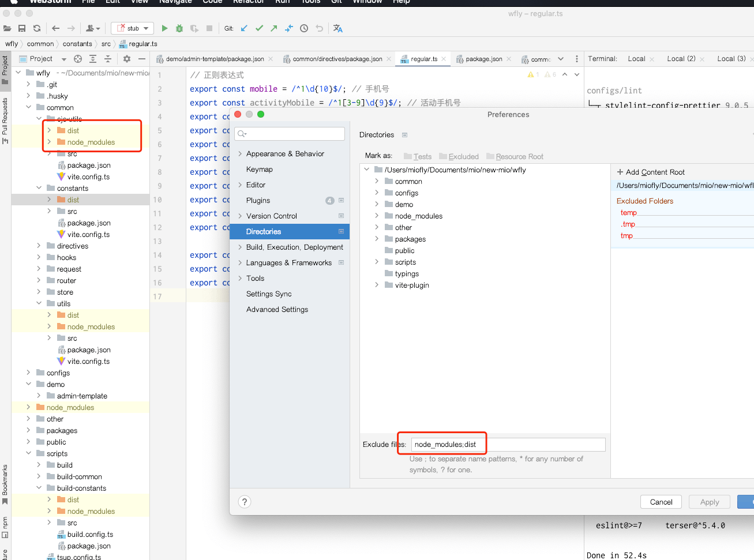Click the Open folder toolbar icon

(7, 28)
